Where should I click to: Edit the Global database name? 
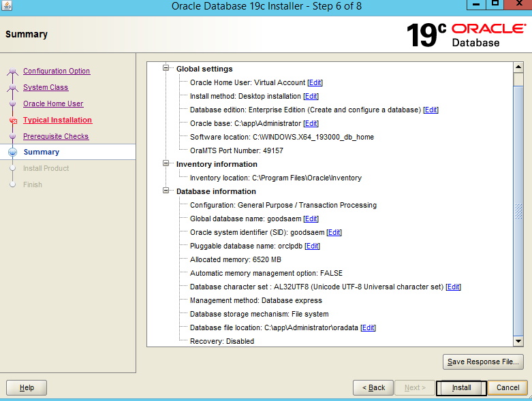311,219
